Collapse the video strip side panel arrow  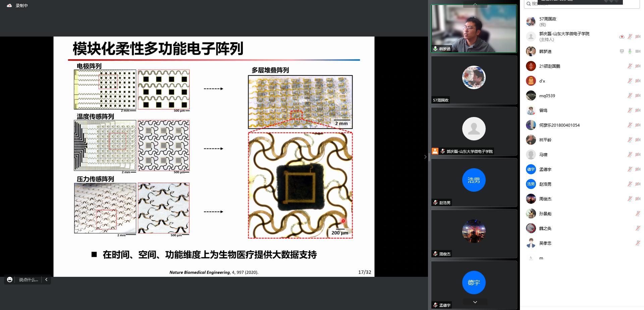coord(425,157)
